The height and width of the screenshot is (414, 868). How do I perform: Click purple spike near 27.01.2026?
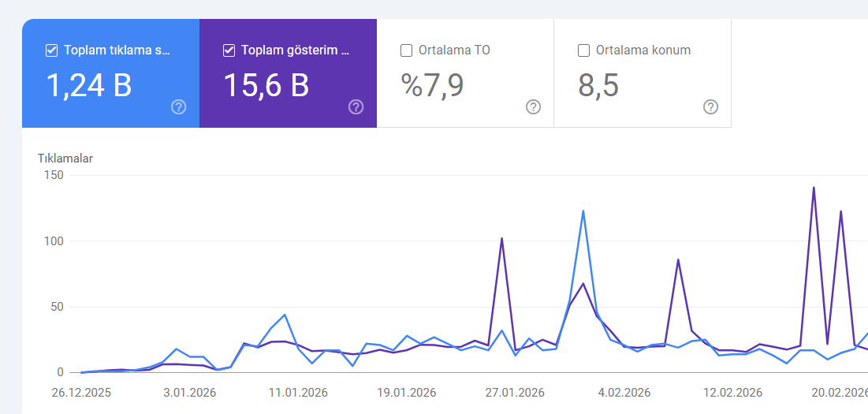click(x=501, y=239)
